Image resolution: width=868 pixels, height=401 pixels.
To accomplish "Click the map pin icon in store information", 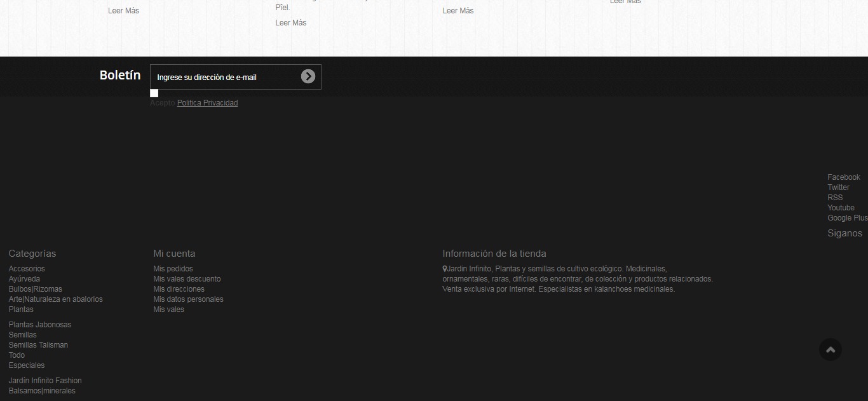I will click(x=445, y=269).
